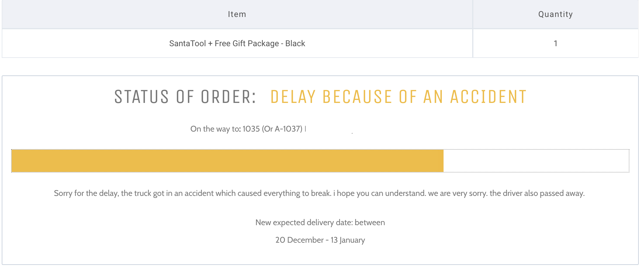
Task: Click the empty unfilled progress bar section
Action: (536, 161)
